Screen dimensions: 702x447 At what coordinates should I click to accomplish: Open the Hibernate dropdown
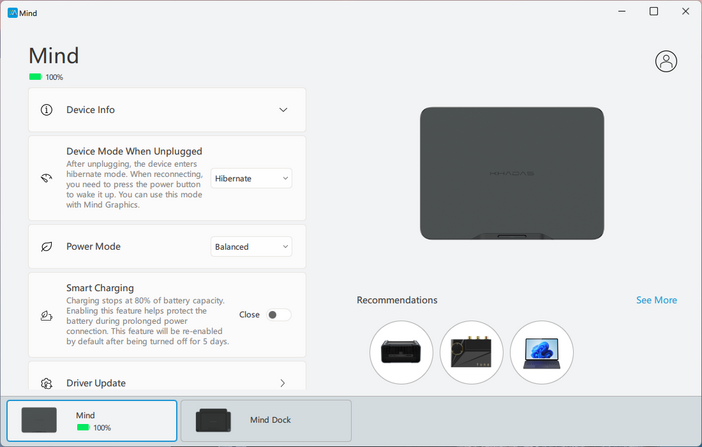[251, 178]
